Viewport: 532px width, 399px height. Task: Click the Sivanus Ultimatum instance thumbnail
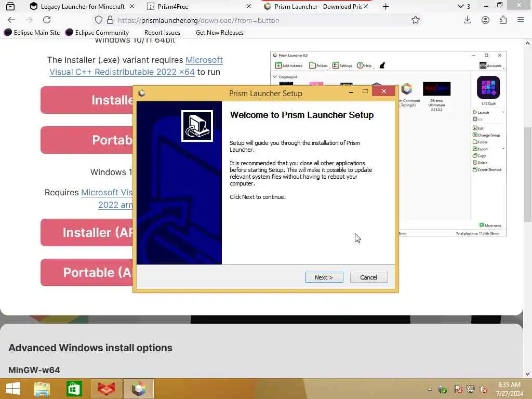[436, 89]
